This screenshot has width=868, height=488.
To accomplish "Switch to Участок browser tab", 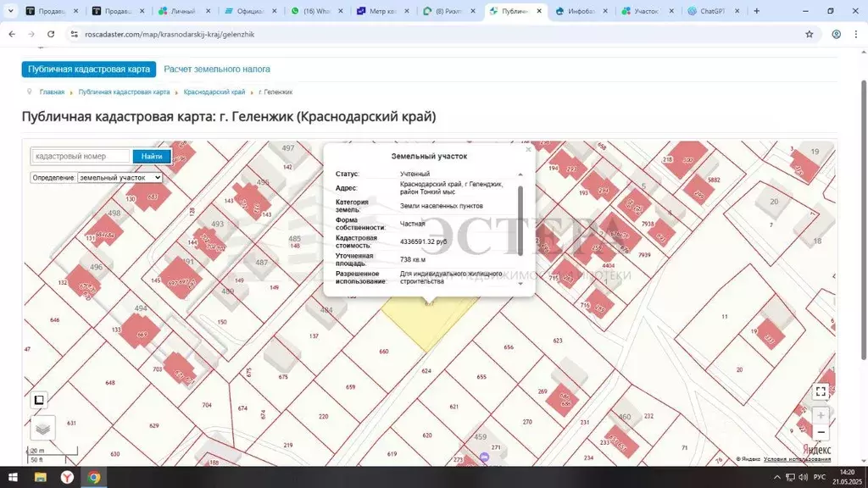I will point(647,10).
